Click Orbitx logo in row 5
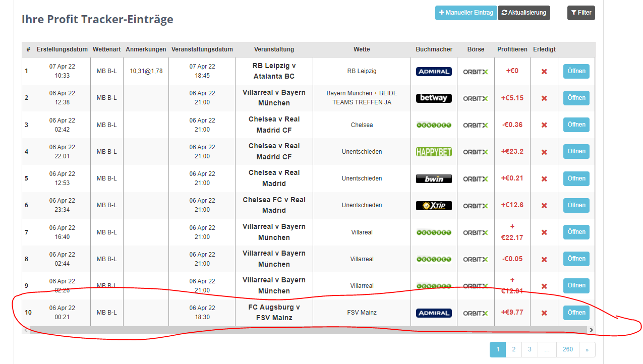This screenshot has width=643, height=364. click(476, 178)
